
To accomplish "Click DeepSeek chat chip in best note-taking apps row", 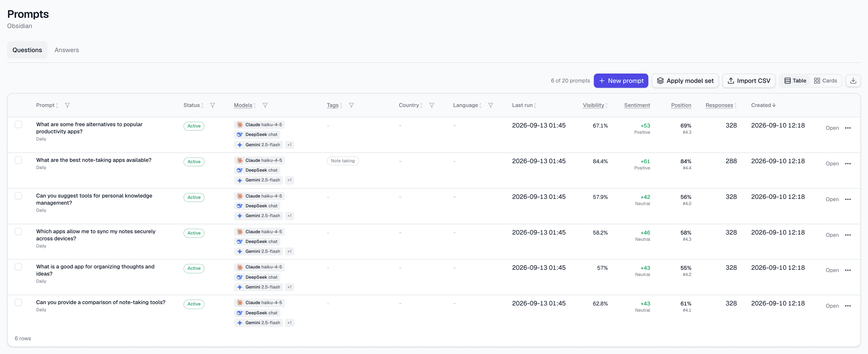I will tap(257, 170).
